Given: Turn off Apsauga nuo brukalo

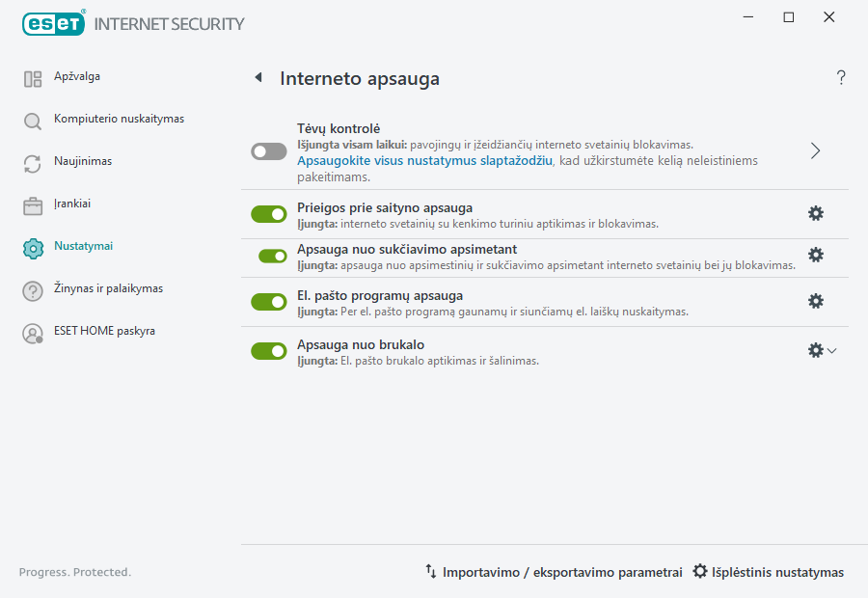Looking at the screenshot, I should 268,351.
